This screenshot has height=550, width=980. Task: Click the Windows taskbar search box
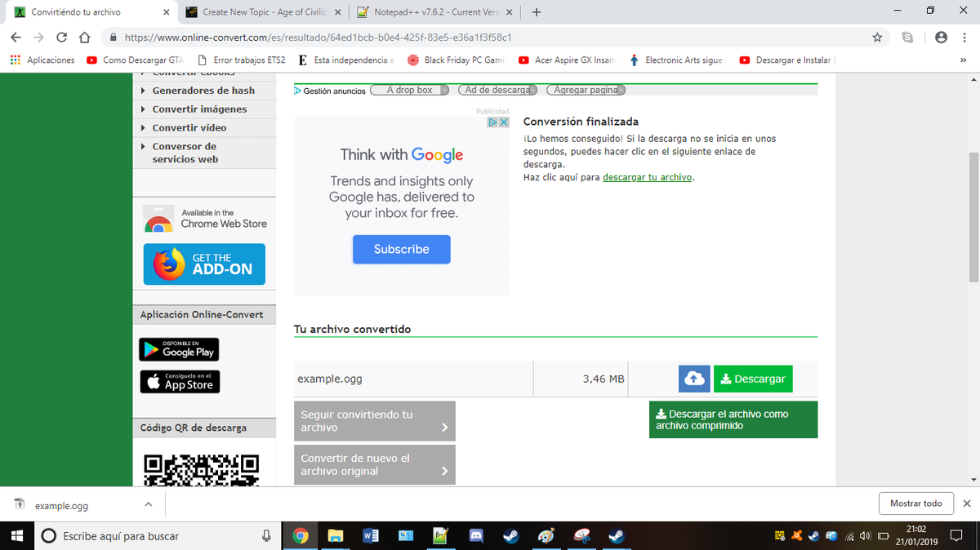[x=158, y=536]
